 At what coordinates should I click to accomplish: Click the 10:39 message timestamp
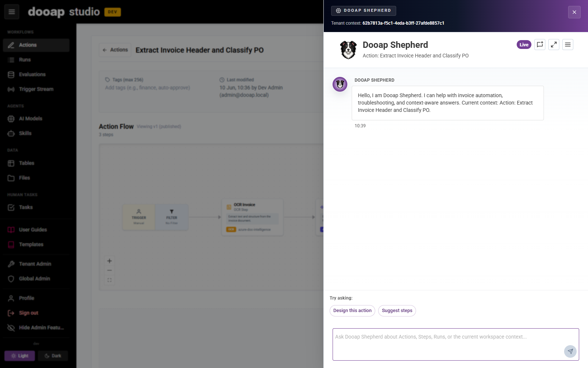pos(360,126)
